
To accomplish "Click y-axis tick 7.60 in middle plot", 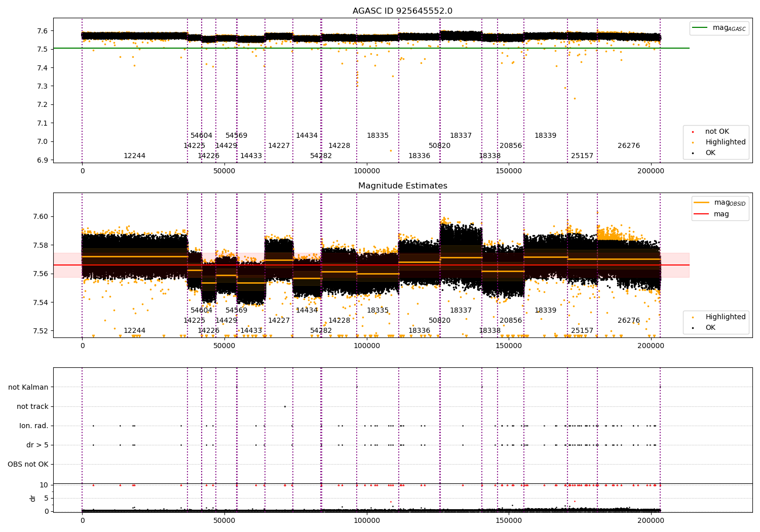I will pos(41,217).
